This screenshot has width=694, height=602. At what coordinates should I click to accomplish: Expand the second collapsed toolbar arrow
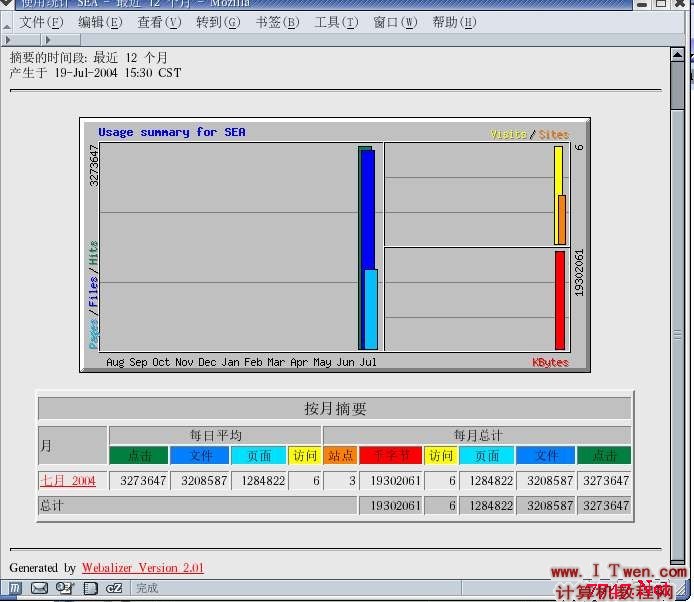click(48, 40)
